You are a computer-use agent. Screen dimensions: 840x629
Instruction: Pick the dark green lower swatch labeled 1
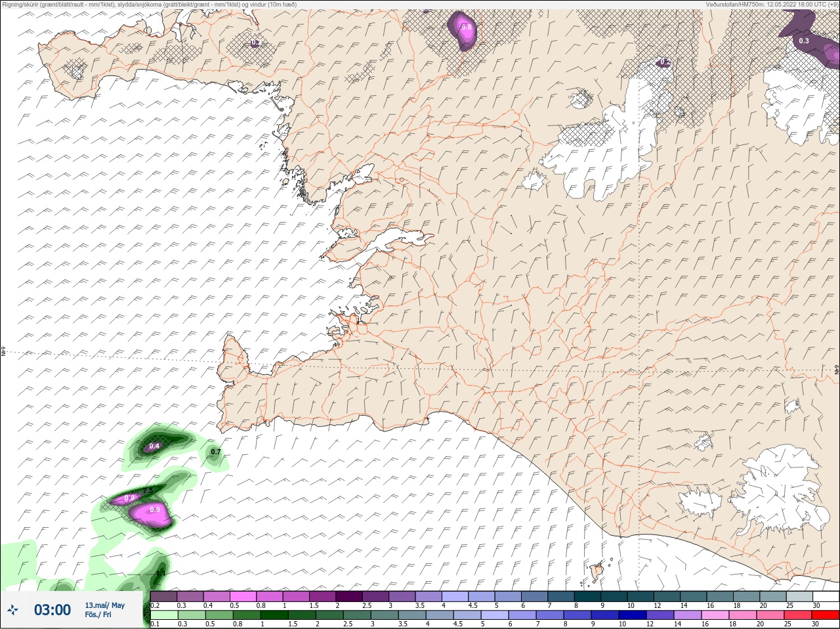click(x=274, y=615)
